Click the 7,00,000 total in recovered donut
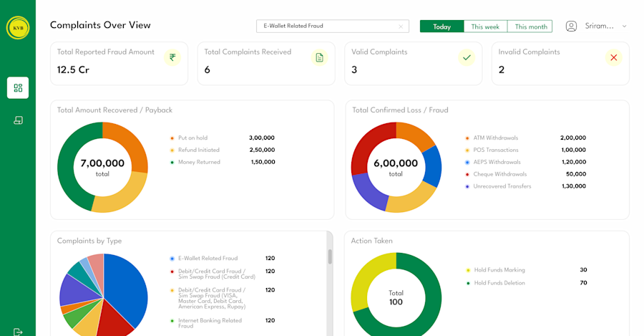Viewport: 644px width, 336px height. pyautogui.click(x=102, y=163)
